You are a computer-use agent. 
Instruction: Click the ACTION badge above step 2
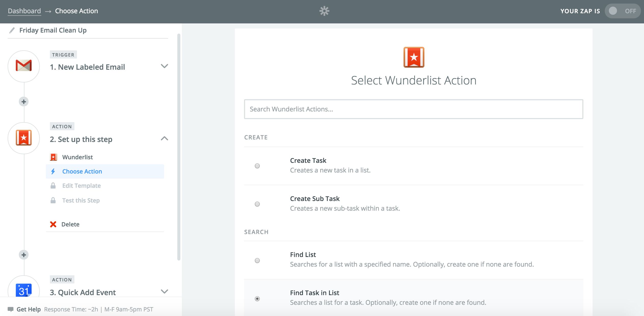[x=62, y=126]
